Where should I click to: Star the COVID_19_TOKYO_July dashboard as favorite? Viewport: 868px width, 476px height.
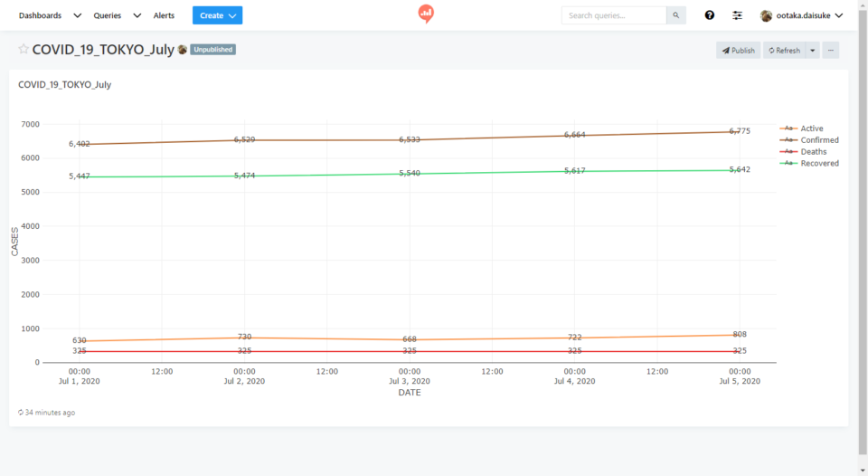(24, 50)
